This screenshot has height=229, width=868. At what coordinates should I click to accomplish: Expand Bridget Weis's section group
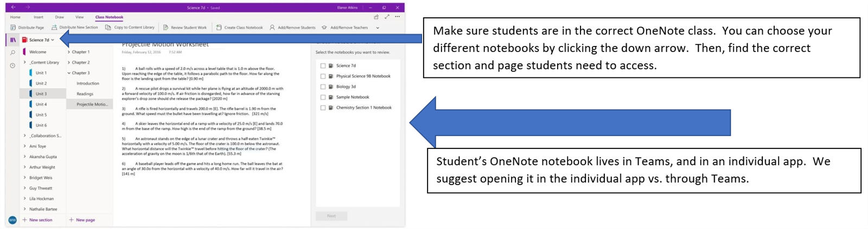[x=25, y=178]
